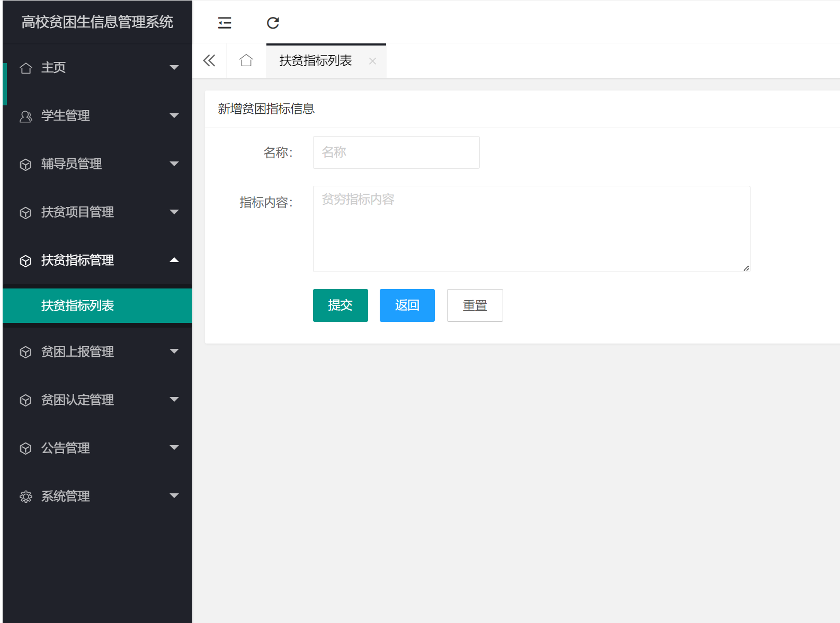This screenshot has height=623, width=840.
Task: Click the cube icon beside 扶贫指标管理
Action: [x=25, y=261]
